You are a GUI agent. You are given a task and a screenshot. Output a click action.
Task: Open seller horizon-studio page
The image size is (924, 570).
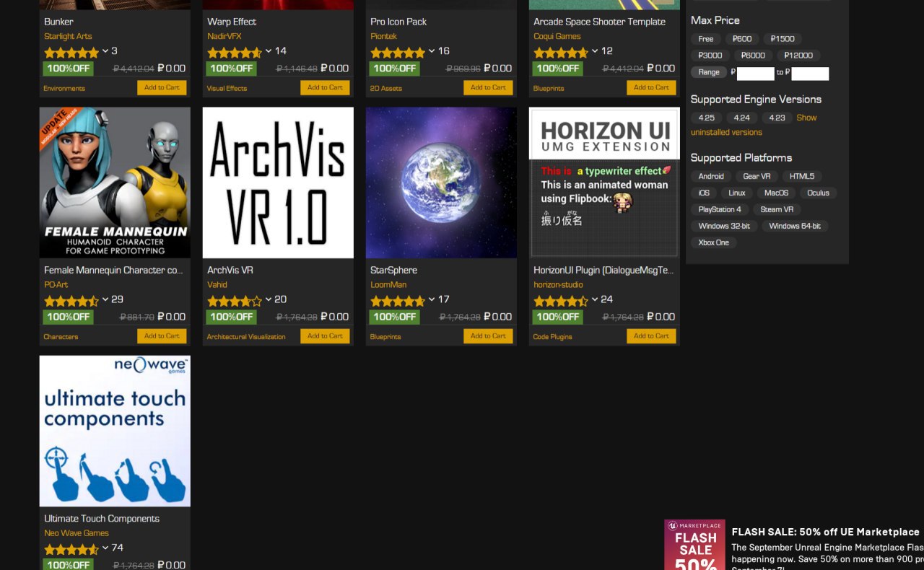[x=558, y=284]
